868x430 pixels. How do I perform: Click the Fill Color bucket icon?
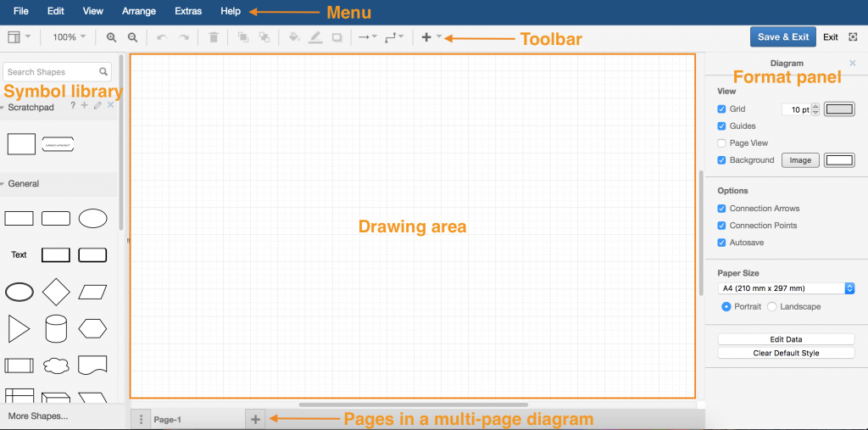294,37
